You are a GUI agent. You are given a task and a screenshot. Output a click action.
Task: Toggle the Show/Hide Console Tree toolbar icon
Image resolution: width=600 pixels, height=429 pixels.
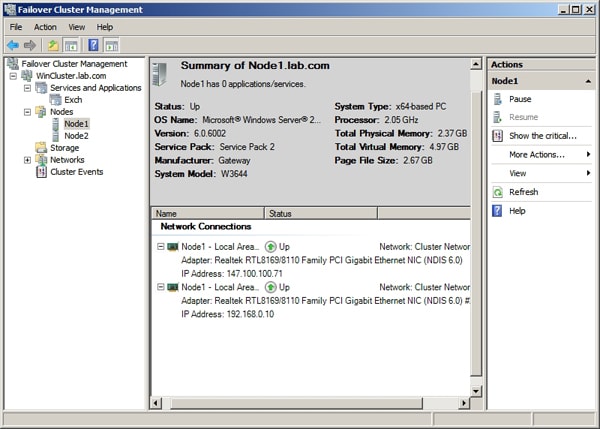click(x=71, y=46)
